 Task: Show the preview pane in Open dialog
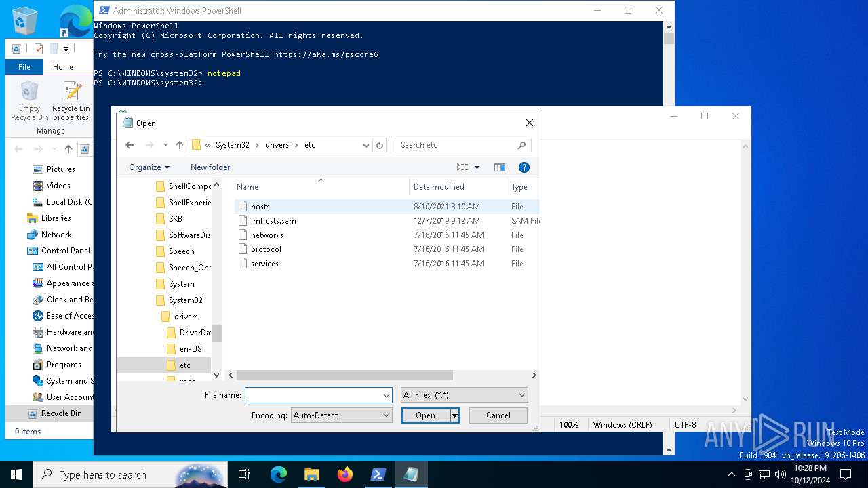point(500,167)
